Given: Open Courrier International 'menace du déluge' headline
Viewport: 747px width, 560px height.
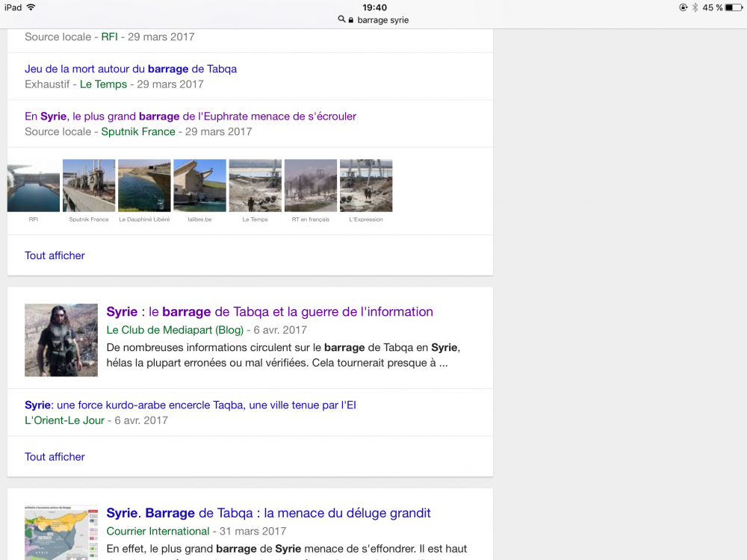Looking at the screenshot, I should pyautogui.click(x=268, y=514).
